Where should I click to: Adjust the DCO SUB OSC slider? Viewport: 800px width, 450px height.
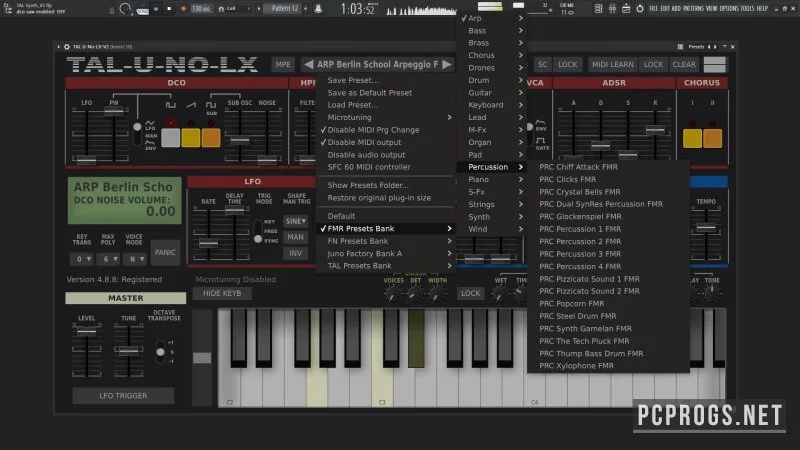[x=239, y=140]
